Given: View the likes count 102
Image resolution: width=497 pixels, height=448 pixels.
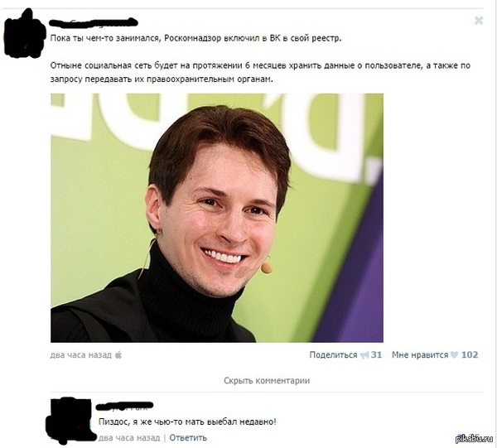Looking at the screenshot, I should click(x=470, y=355).
